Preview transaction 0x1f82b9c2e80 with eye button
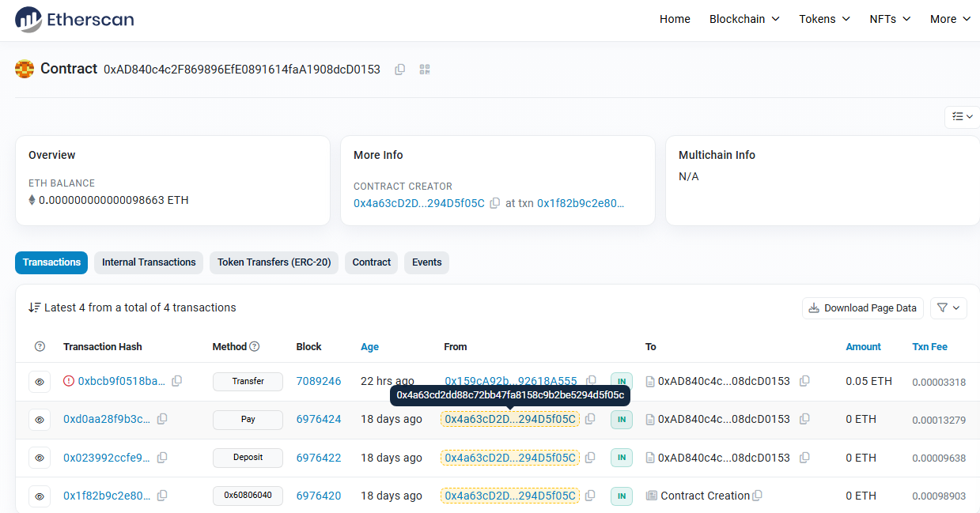Viewport: 980px width, 513px height. (x=40, y=496)
